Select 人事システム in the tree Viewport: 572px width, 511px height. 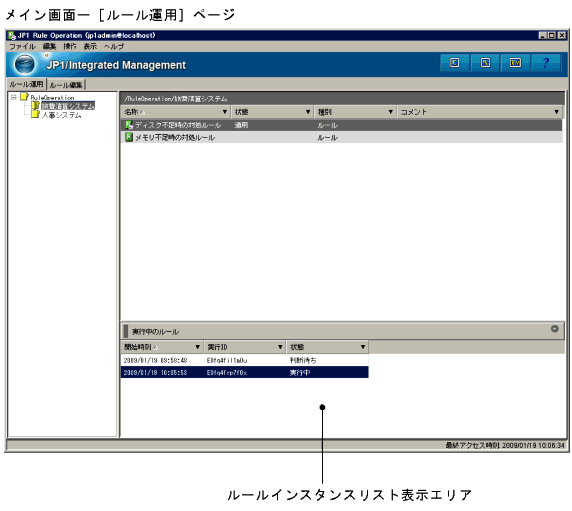(62, 115)
